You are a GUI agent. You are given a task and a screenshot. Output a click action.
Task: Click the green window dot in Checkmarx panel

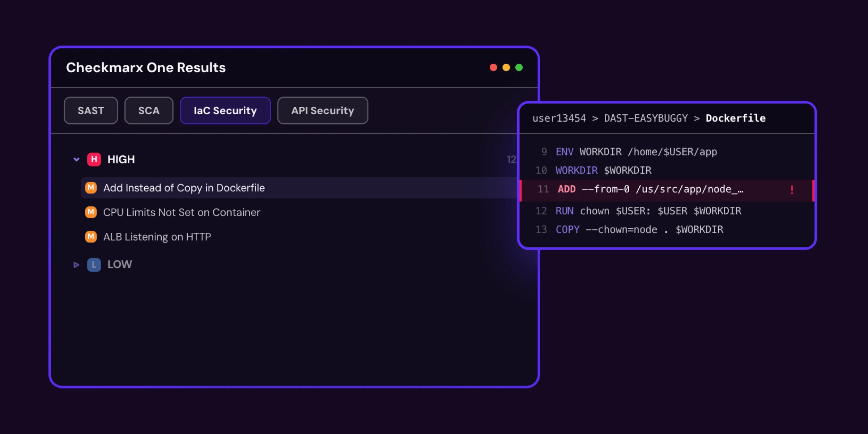coord(519,68)
